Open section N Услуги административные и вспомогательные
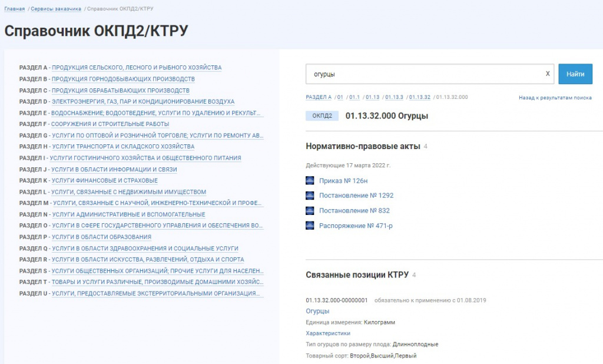The image size is (603, 364). [128, 214]
